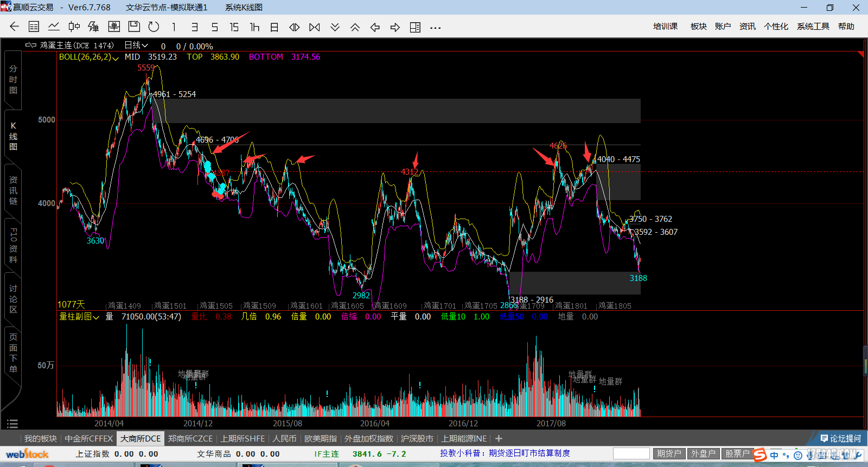
Task: Click the Sogou input method S logo
Action: click(760, 455)
